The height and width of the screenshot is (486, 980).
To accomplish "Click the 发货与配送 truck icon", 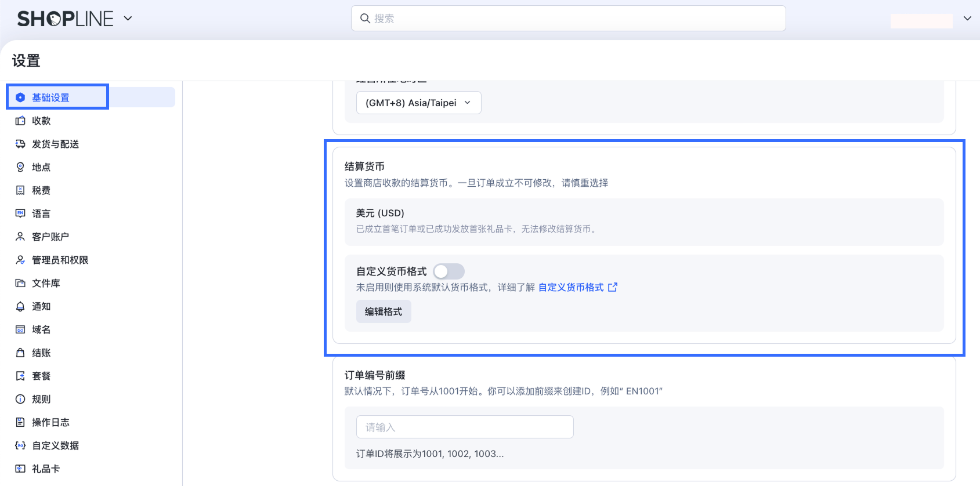I will point(20,144).
